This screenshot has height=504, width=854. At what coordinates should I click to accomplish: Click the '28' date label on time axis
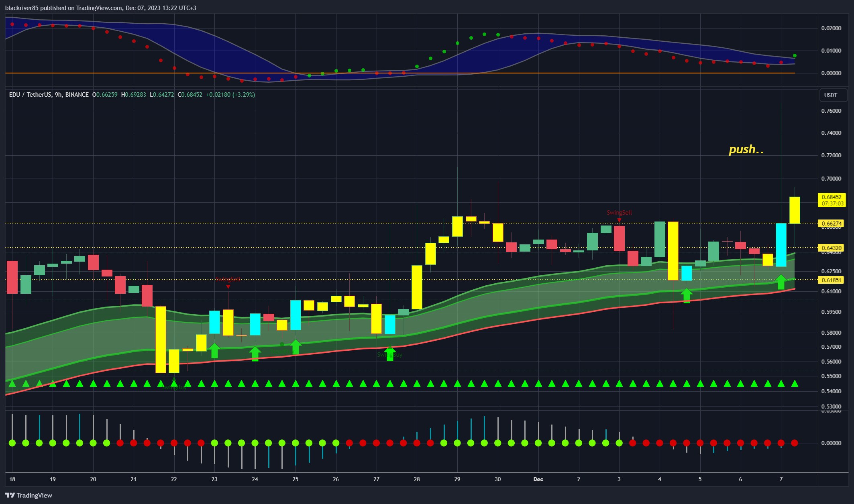click(x=417, y=479)
